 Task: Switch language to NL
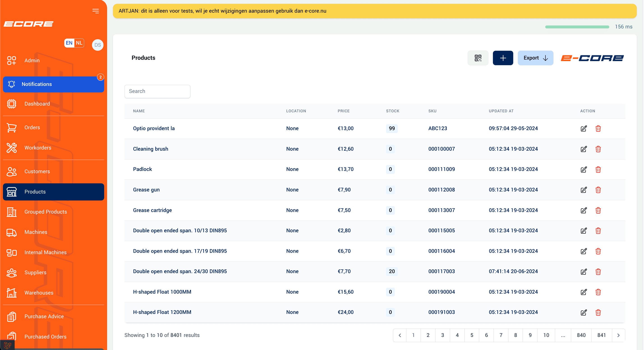tap(79, 43)
